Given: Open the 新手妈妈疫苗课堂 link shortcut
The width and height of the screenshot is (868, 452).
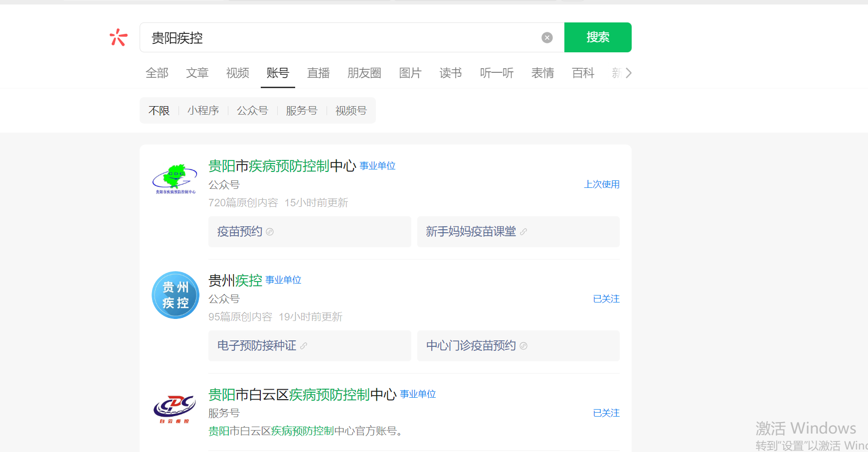Looking at the screenshot, I should click(x=519, y=232).
